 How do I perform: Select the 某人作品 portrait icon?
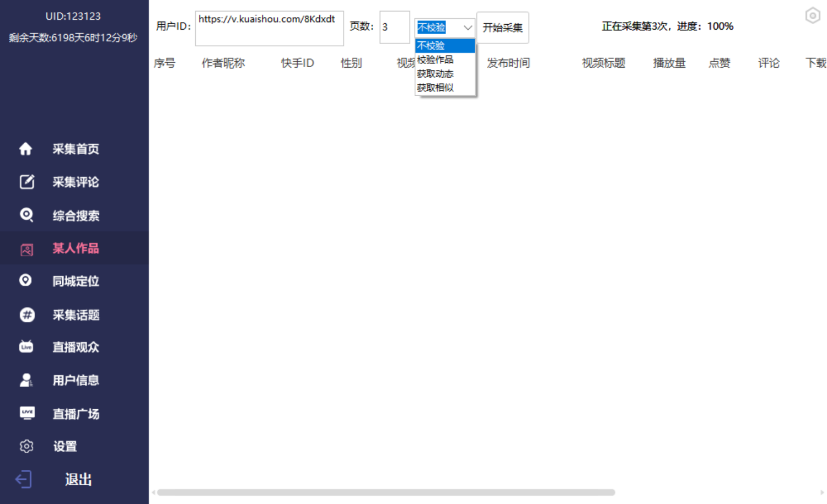tap(26, 248)
